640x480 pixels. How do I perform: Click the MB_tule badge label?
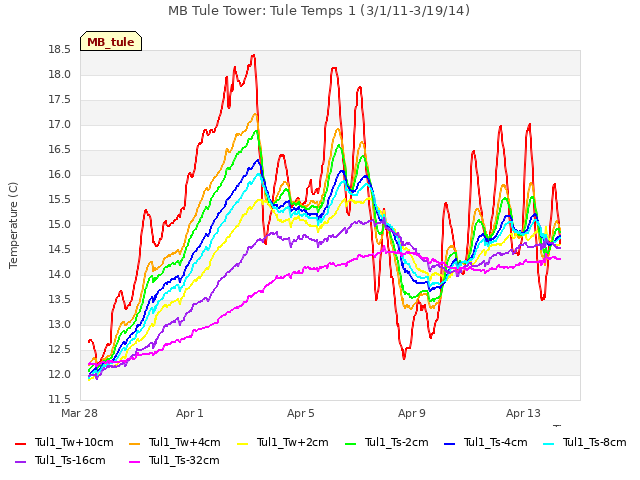click(111, 42)
